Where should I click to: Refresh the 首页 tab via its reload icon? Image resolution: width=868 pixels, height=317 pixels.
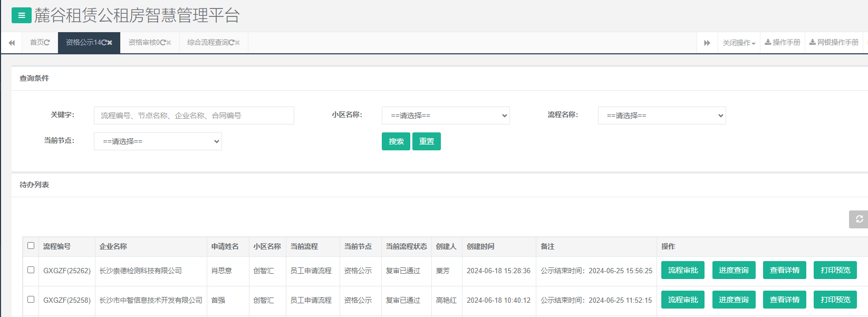pyautogui.click(x=47, y=43)
